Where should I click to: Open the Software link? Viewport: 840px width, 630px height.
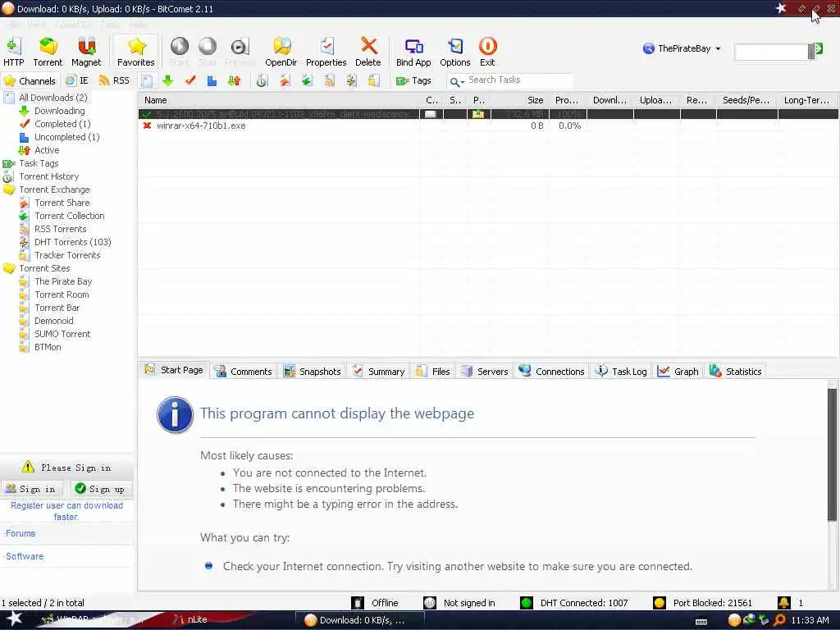tap(25, 556)
